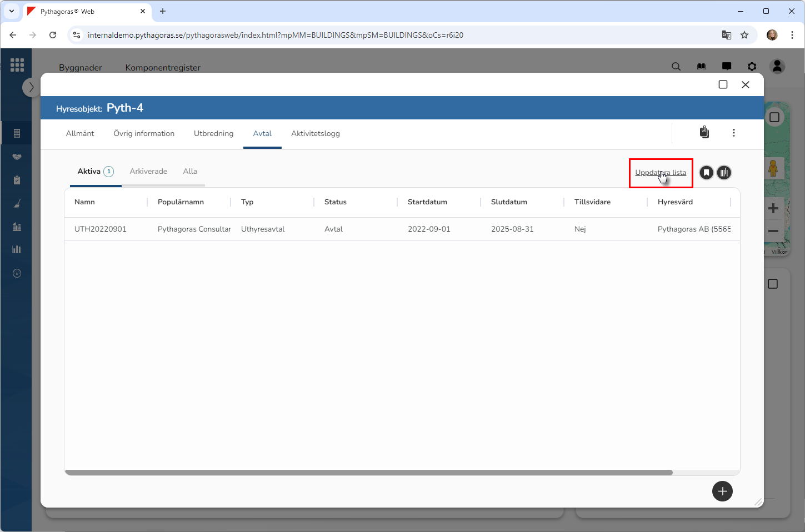This screenshot has height=532, width=805.
Task: Open the clipboard checklist sidebar icon
Action: point(17,180)
